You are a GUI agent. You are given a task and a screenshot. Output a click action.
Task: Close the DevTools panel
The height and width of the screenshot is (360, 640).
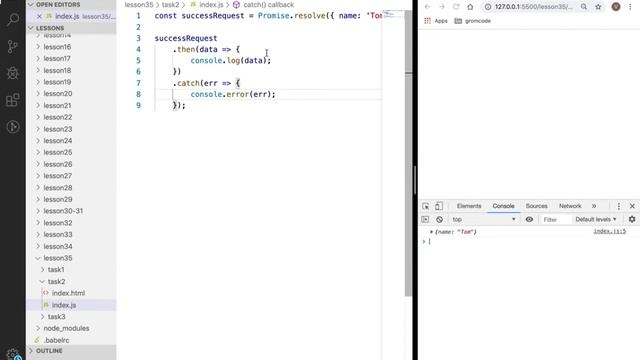point(632,206)
